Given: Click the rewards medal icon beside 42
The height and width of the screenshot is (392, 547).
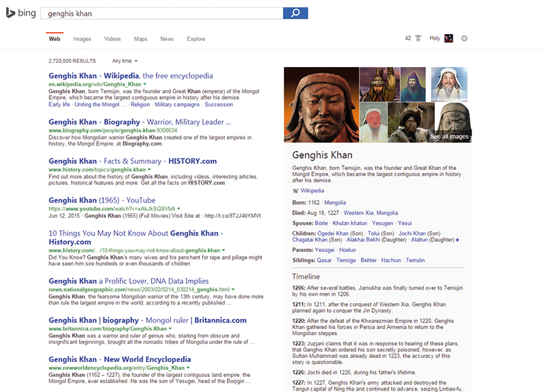Looking at the screenshot, I should click(418, 38).
